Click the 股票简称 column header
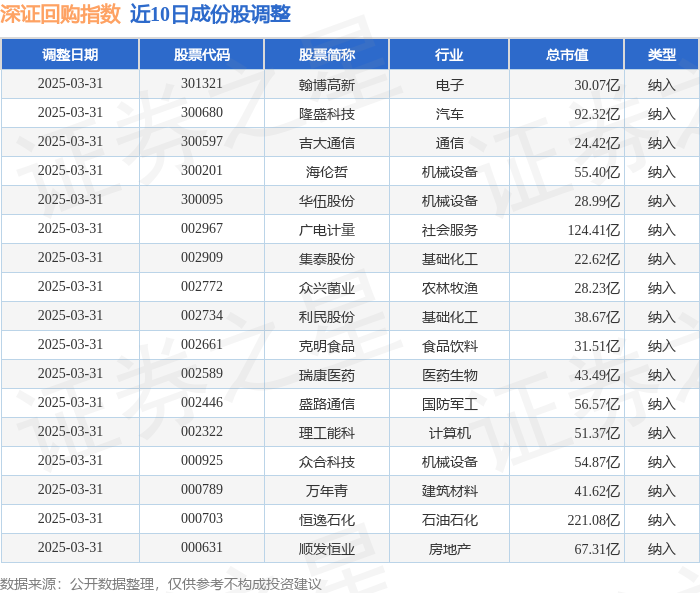 coord(327,54)
